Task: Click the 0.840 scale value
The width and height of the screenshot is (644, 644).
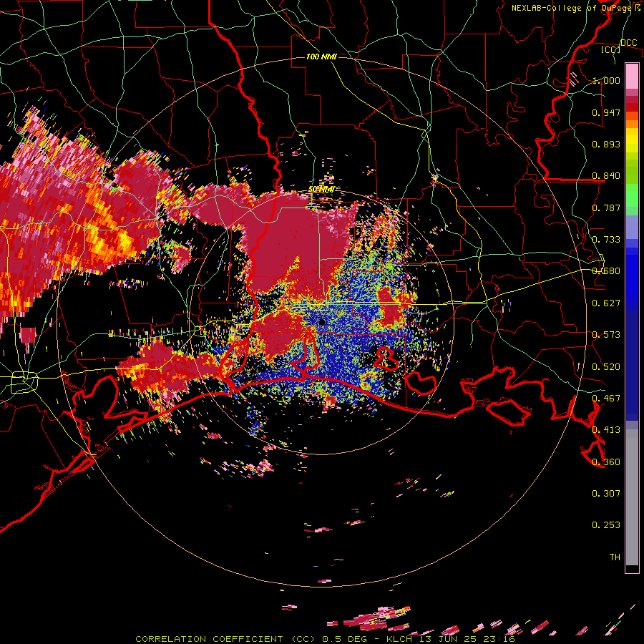Action: [606, 176]
